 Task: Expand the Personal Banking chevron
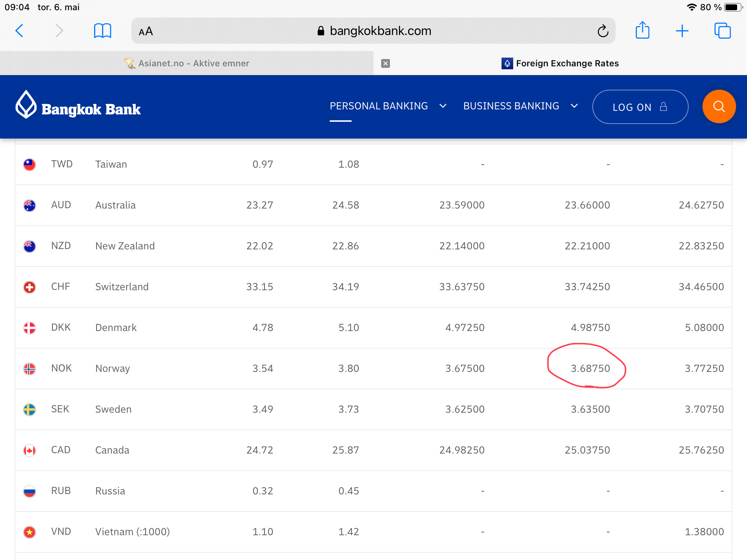click(443, 106)
